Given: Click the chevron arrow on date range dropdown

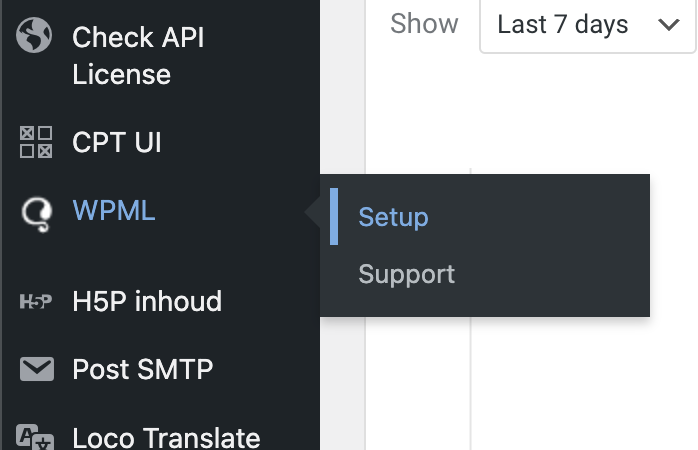Looking at the screenshot, I should pyautogui.click(x=669, y=24).
